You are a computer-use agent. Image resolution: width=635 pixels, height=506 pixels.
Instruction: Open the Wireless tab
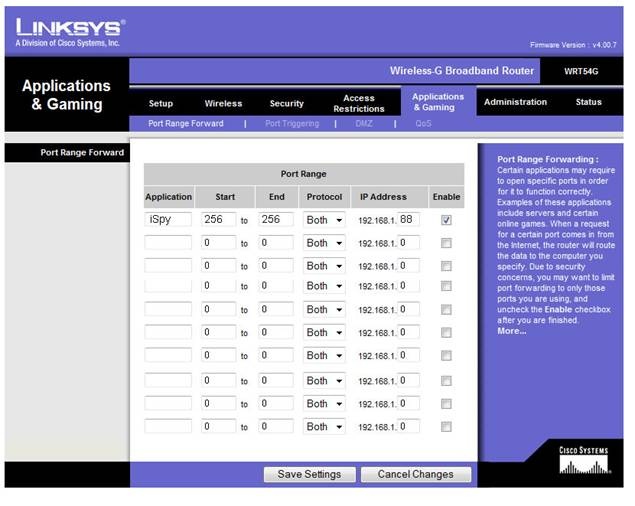point(223,103)
